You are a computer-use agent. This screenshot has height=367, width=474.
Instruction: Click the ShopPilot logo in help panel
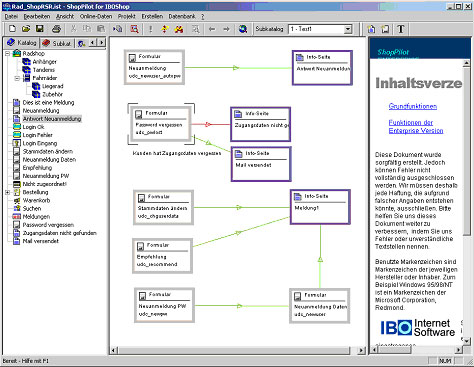(393, 52)
